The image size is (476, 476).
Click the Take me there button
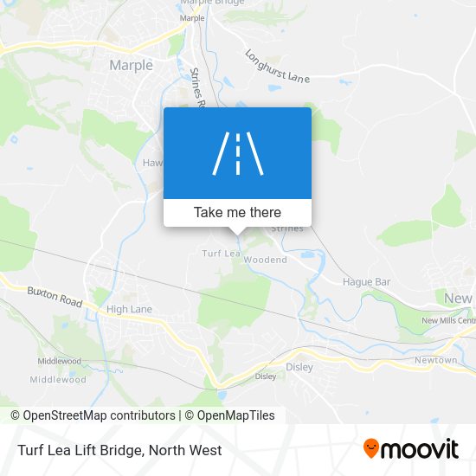point(237,213)
